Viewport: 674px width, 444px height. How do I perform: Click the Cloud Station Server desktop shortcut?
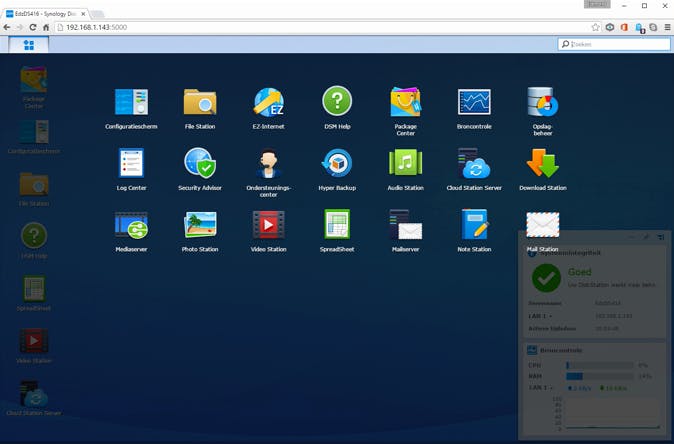tap(34, 393)
